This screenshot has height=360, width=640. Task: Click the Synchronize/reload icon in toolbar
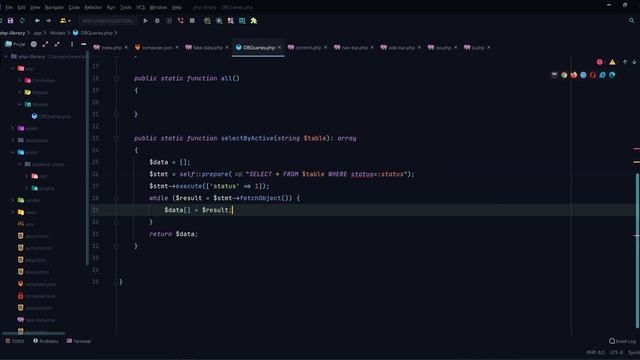coord(22,20)
